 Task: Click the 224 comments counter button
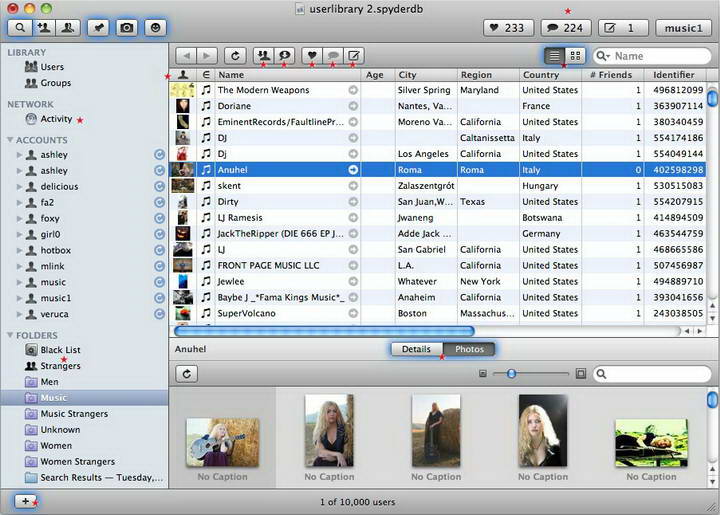(565, 28)
